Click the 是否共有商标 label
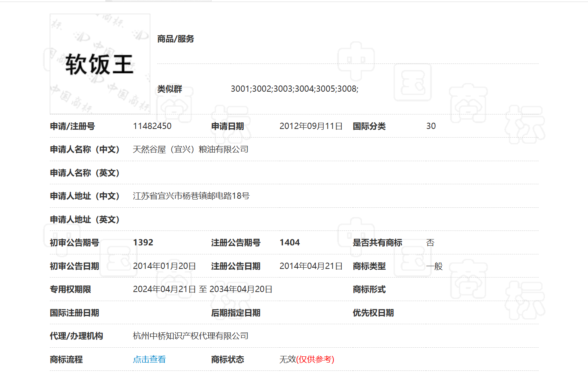 [377, 243]
